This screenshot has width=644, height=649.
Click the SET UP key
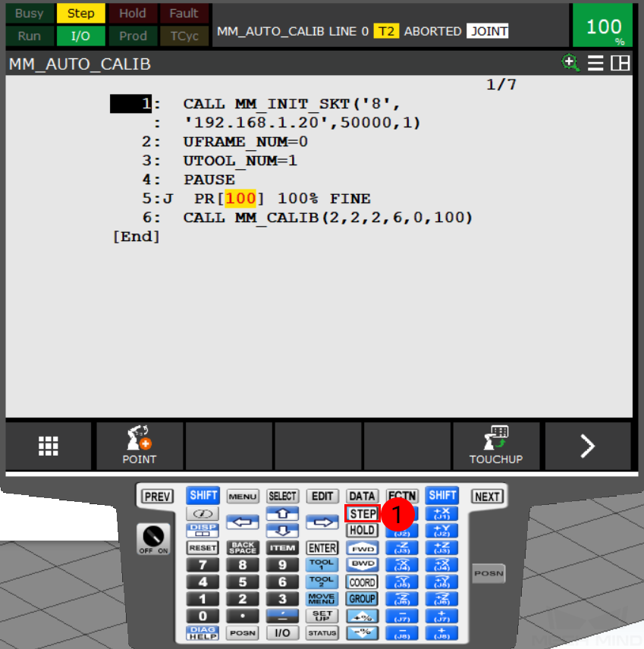coord(322,616)
